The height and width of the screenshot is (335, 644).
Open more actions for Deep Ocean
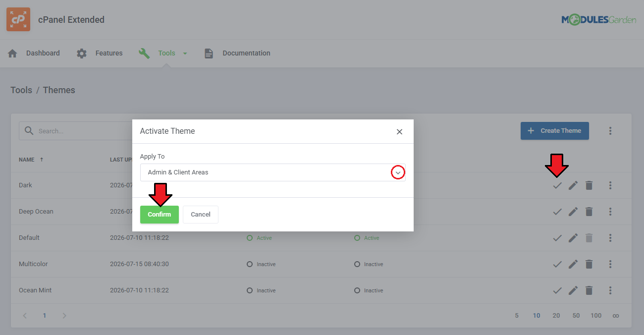click(610, 212)
